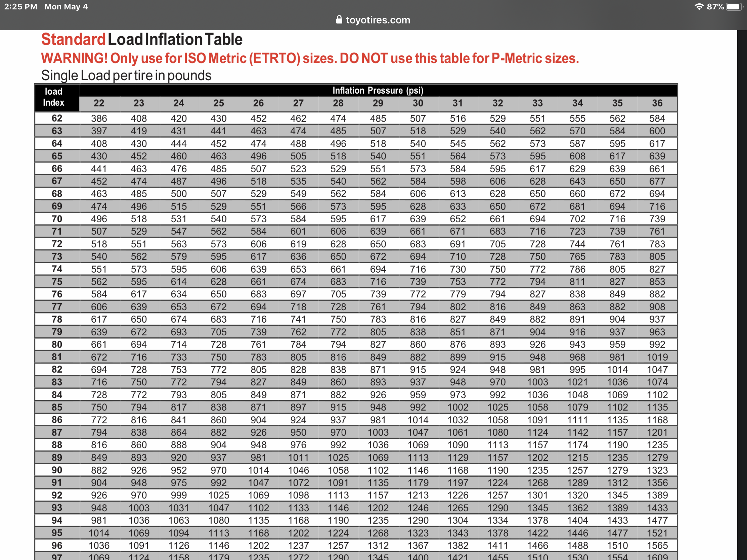Image resolution: width=747 pixels, height=560 pixels.
Task: Select the 22 psi column header
Action: click(99, 103)
